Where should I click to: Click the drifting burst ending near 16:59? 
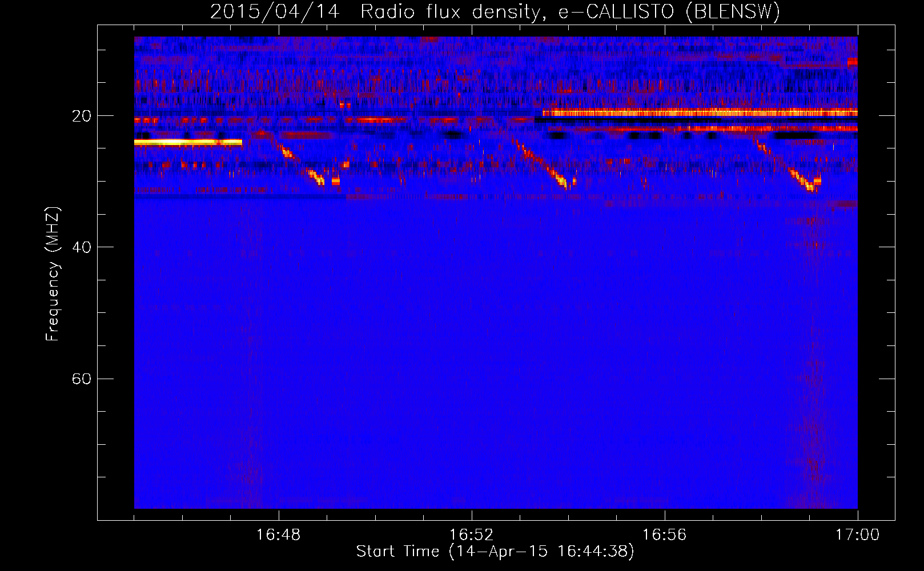click(x=788, y=166)
